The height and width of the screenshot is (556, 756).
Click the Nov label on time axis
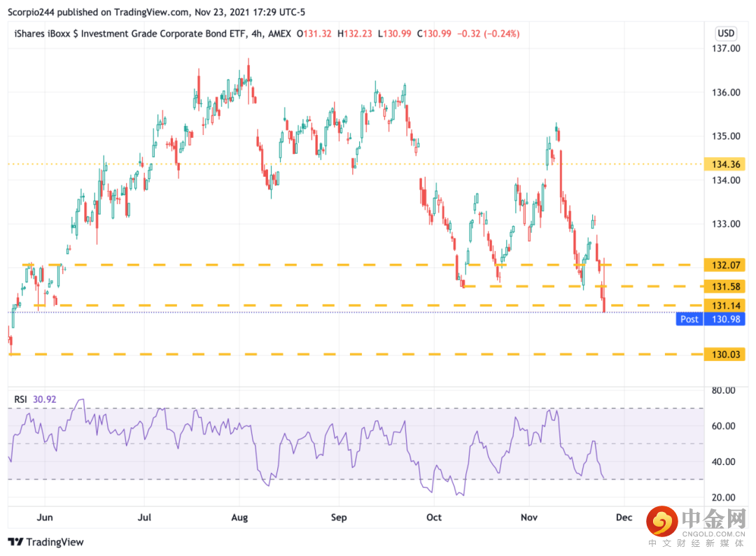click(529, 518)
